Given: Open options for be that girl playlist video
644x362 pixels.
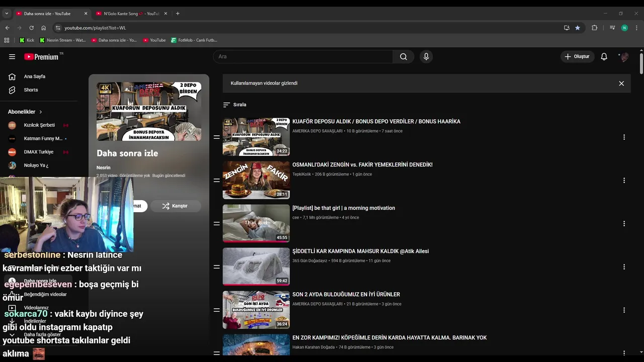Looking at the screenshot, I should pyautogui.click(x=624, y=224).
